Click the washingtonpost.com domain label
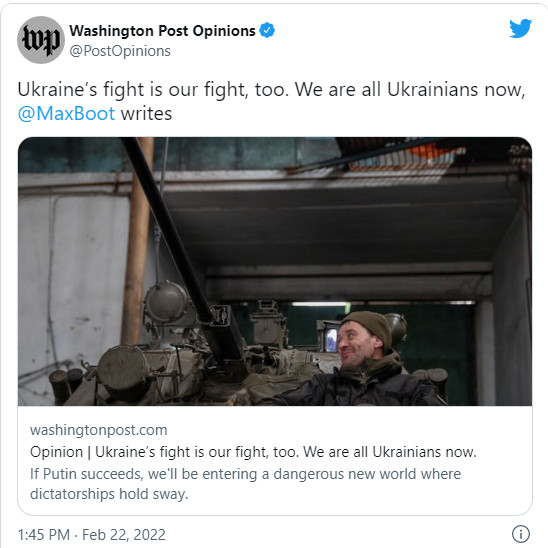548x548 pixels. coord(99,430)
